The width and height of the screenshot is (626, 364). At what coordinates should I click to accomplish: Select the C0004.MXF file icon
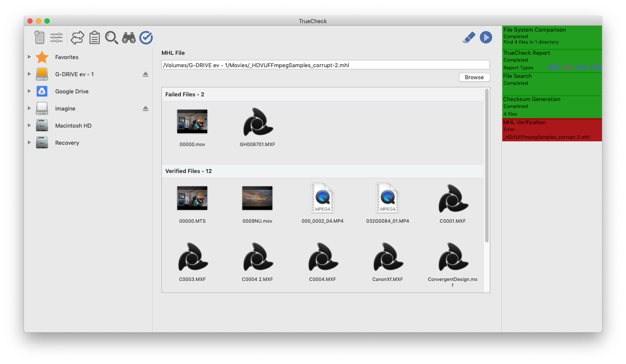(323, 257)
